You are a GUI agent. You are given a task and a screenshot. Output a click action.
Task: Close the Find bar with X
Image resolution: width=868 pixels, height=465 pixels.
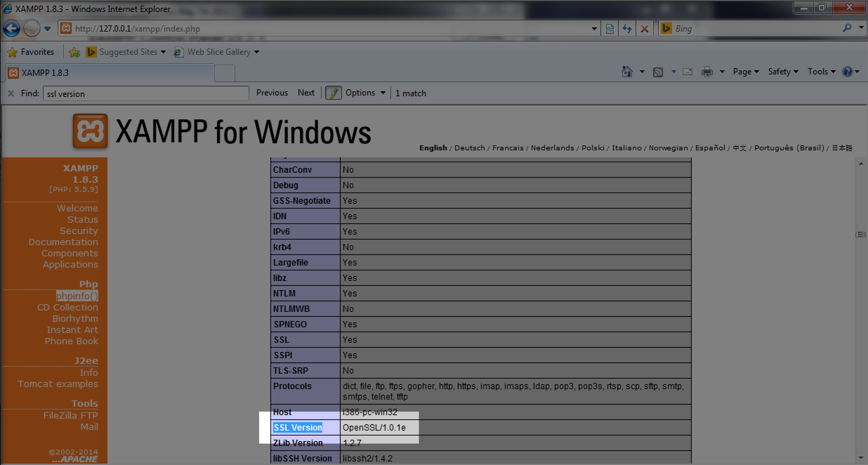coord(11,93)
